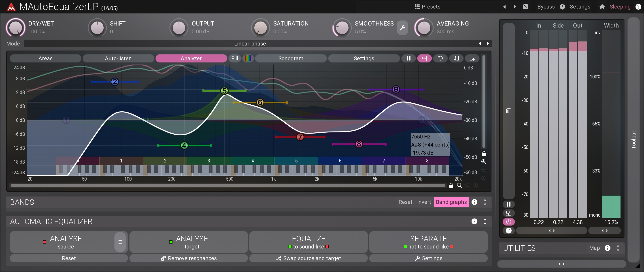Click the analyzer export icon
644x272 pixels.
pyautogui.click(x=472, y=58)
